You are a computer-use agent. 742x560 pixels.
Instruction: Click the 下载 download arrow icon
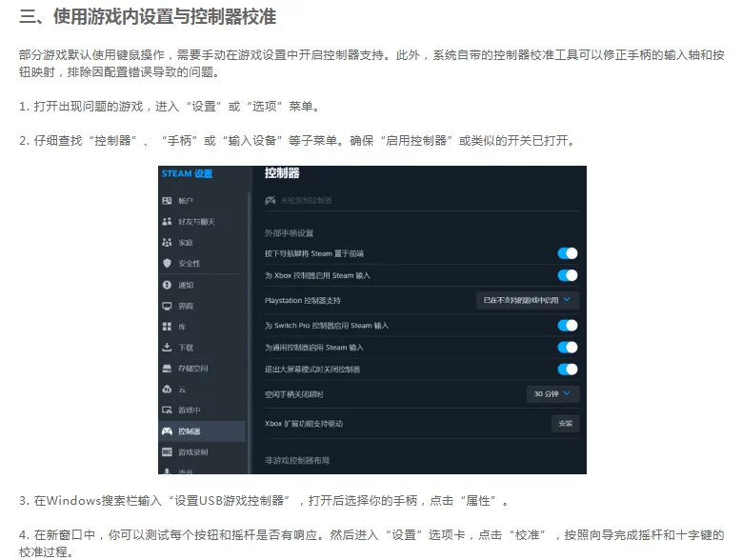point(167,348)
